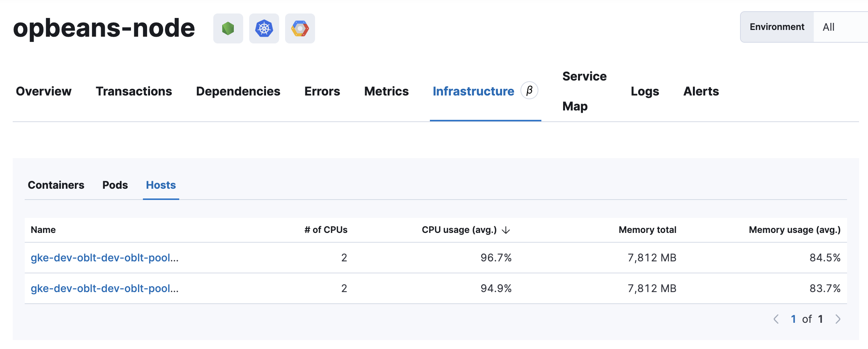Open the Environment dropdown set to All
The width and height of the screenshot is (868, 349).
coord(828,27)
